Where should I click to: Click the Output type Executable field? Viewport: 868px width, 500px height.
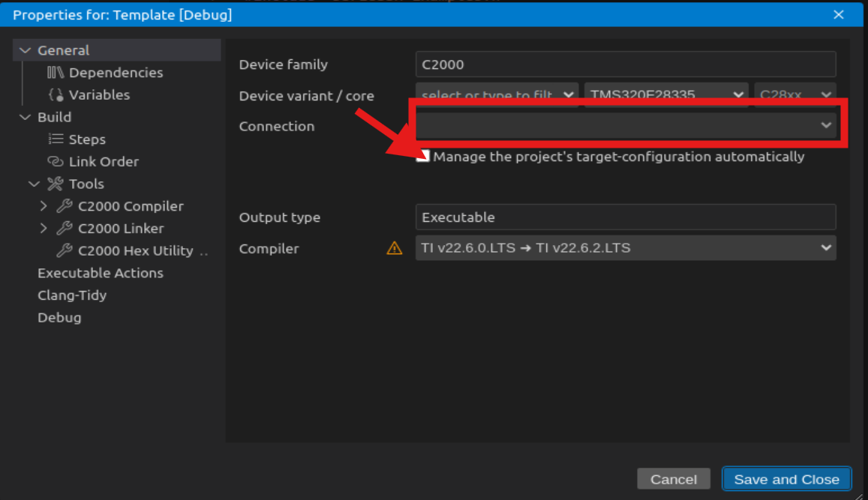(x=626, y=217)
